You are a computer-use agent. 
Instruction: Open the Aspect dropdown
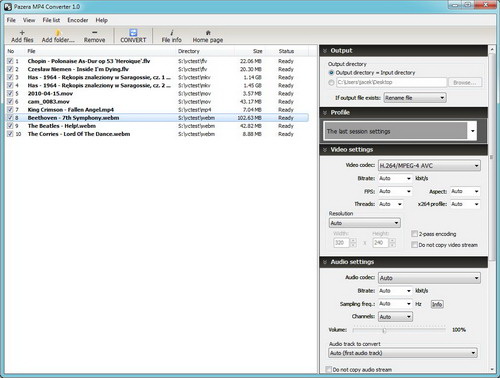click(x=465, y=191)
